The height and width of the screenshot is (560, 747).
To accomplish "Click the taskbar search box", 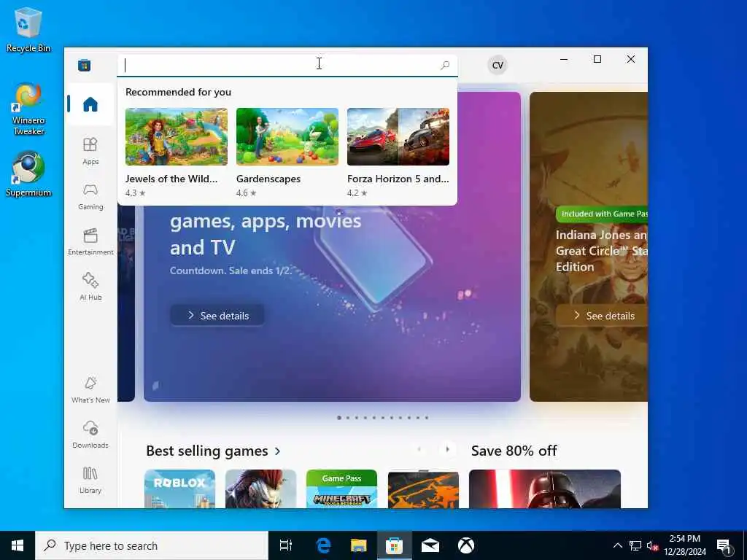I will 152,545.
